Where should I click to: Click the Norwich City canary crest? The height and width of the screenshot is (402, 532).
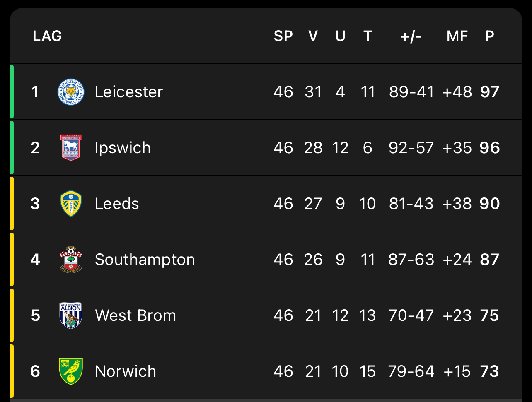[71, 371]
